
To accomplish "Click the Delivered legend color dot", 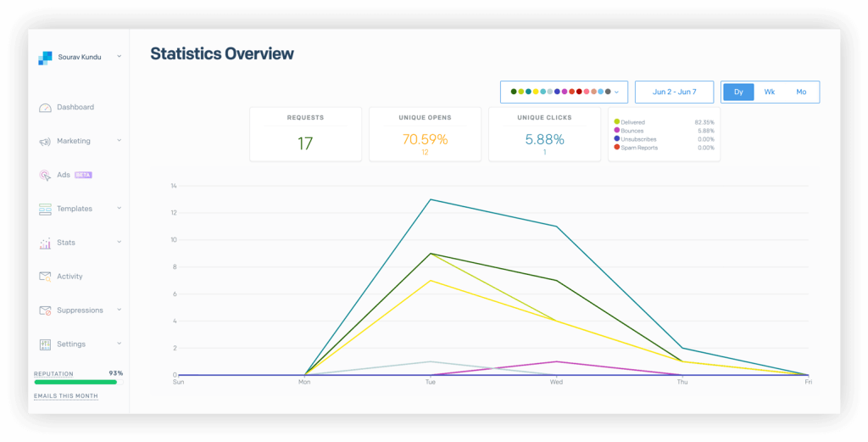I will coord(617,121).
